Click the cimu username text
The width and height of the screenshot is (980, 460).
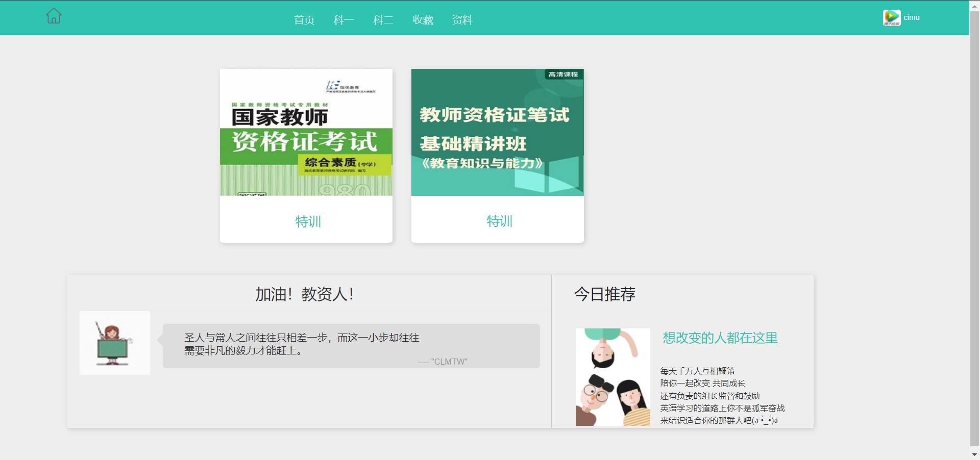pyautogui.click(x=912, y=17)
